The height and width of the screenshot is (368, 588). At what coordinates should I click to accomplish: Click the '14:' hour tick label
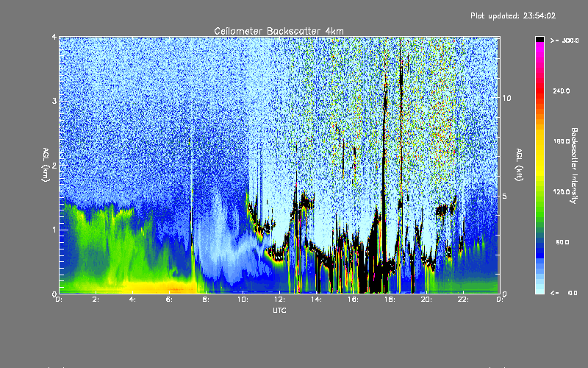[x=316, y=300]
